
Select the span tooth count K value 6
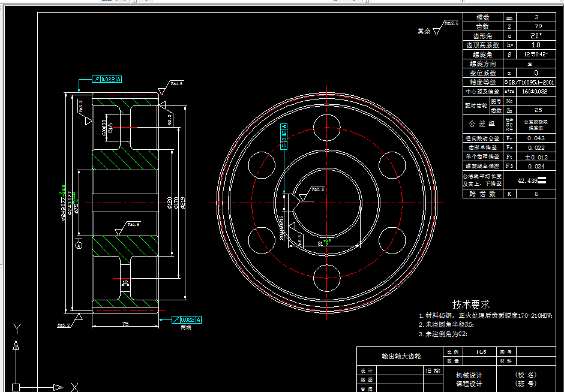coord(536,194)
